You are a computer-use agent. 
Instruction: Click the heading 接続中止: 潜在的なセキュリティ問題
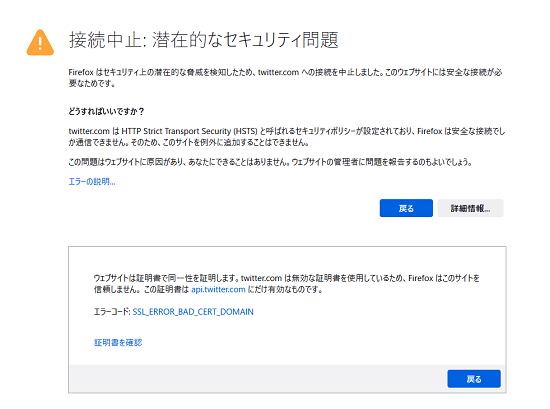203,40
